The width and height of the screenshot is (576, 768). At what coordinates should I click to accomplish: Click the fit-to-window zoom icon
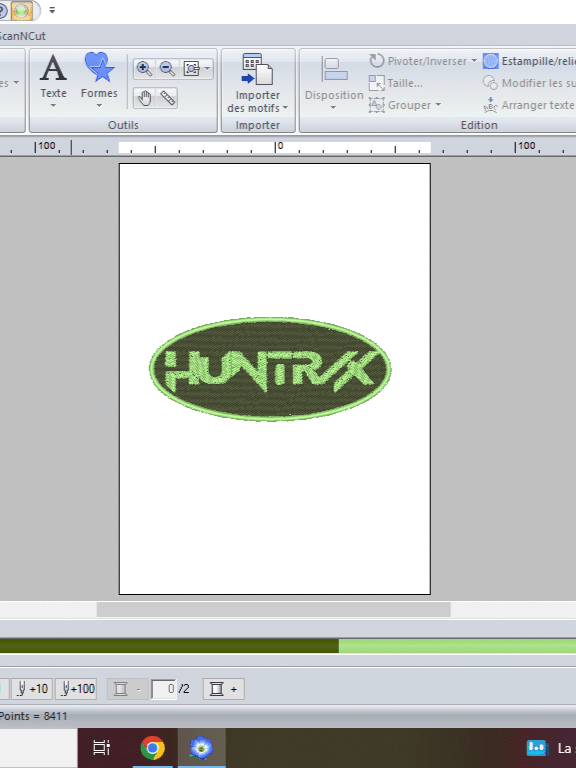pyautogui.click(x=192, y=69)
